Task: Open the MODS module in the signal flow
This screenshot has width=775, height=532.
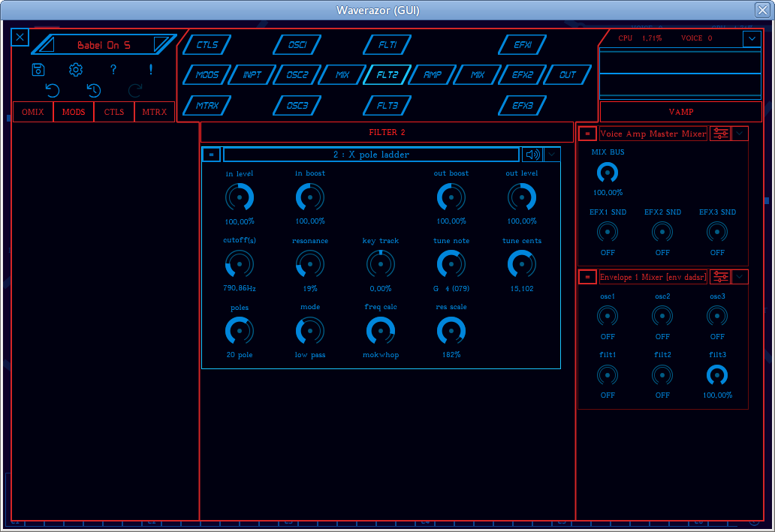Action: [x=207, y=75]
